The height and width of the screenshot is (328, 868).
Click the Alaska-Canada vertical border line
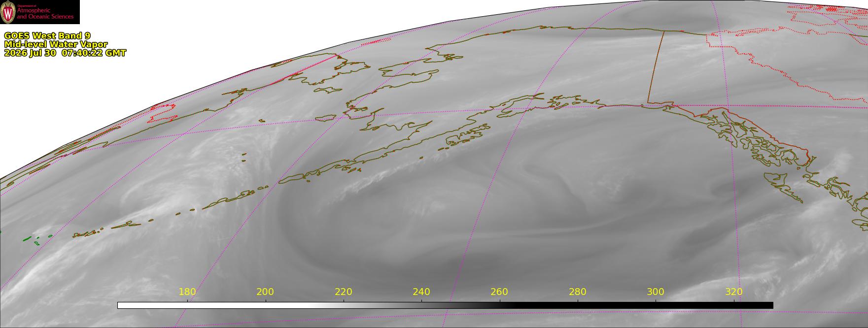coord(656,66)
